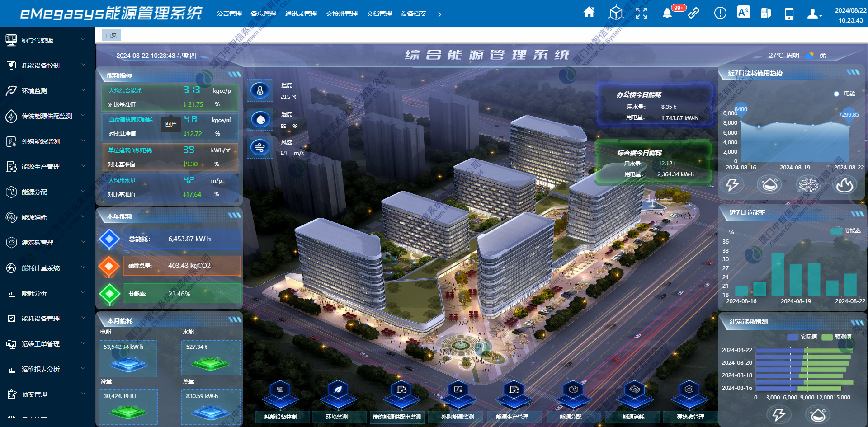Open the user account menu
868x427 pixels.
814,14
